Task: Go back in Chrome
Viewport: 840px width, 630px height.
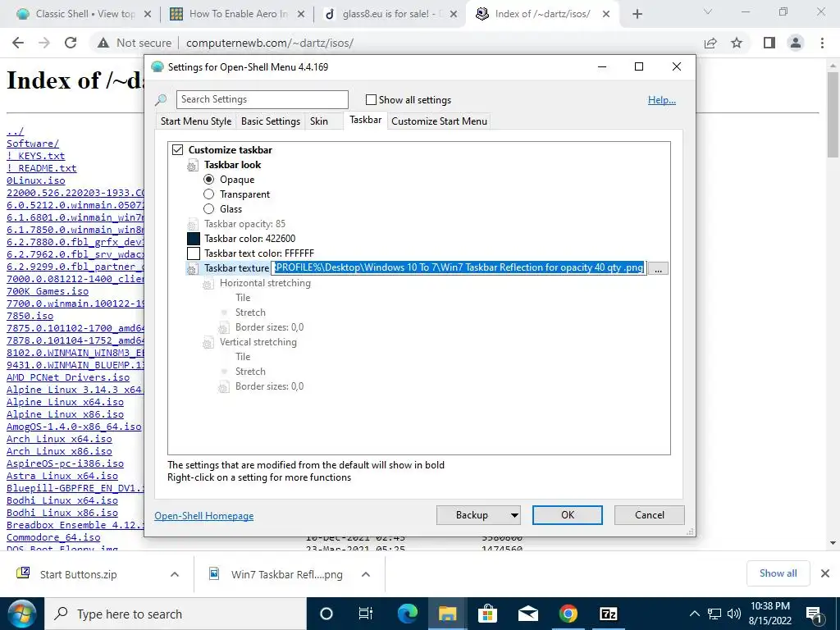Action: click(18, 43)
